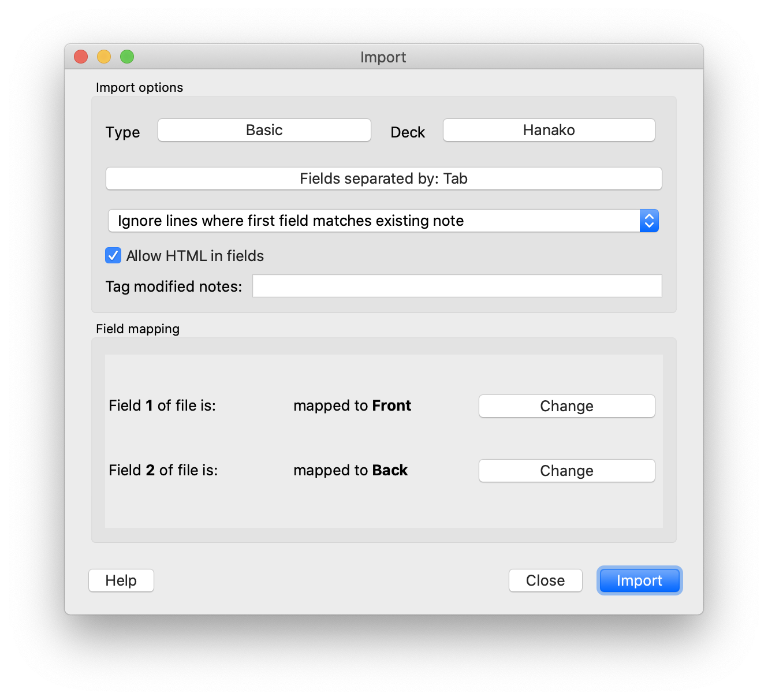Maximize the window with the green button
Screen dimensions: 768x700
pos(127,57)
